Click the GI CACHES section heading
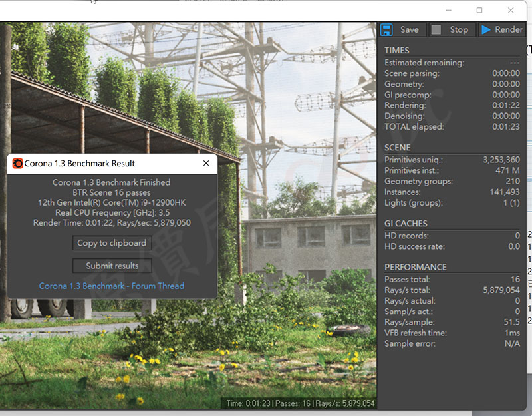This screenshot has width=532, height=416. (x=406, y=224)
